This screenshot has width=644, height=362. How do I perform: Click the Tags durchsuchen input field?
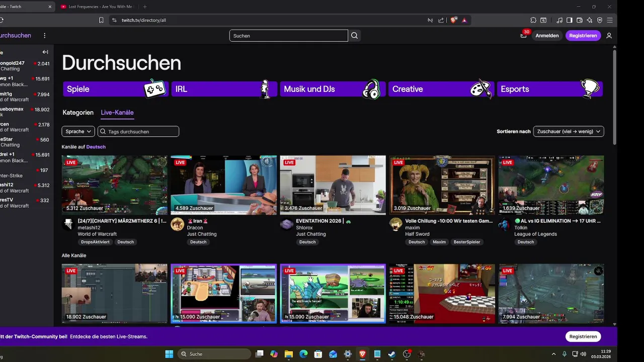click(138, 131)
